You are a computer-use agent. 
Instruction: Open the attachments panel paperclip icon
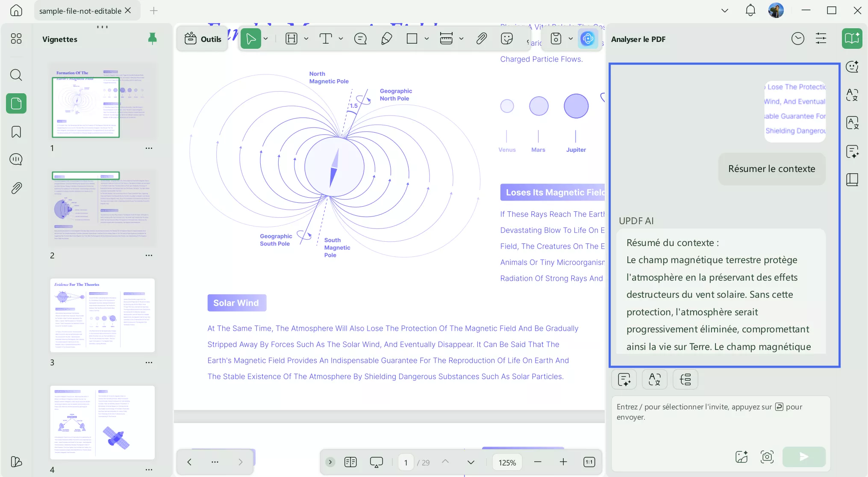click(16, 188)
